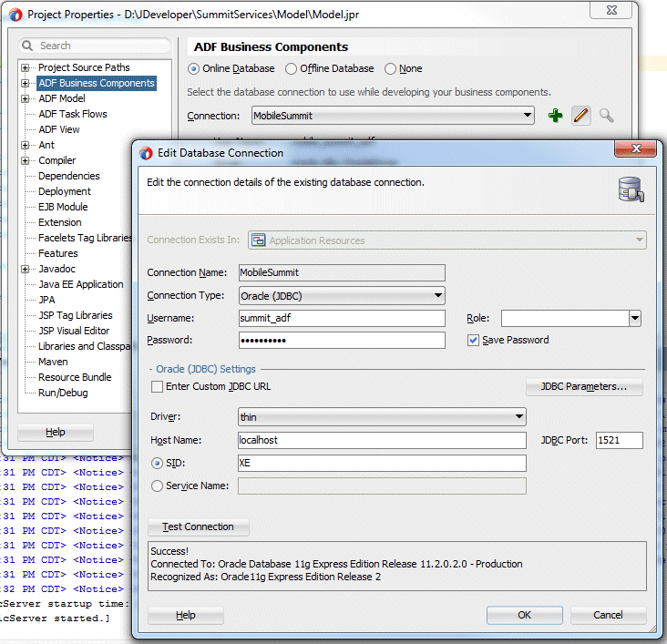Select JSP Visual Editor in the tree
The height and width of the screenshot is (644, 667).
(x=74, y=331)
